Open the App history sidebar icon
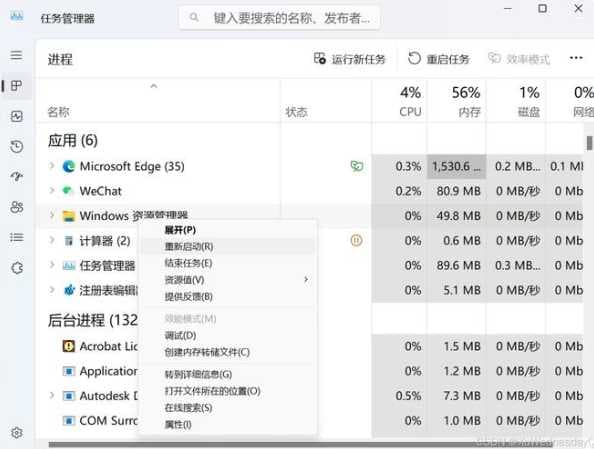The height and width of the screenshot is (449, 594). (16, 146)
